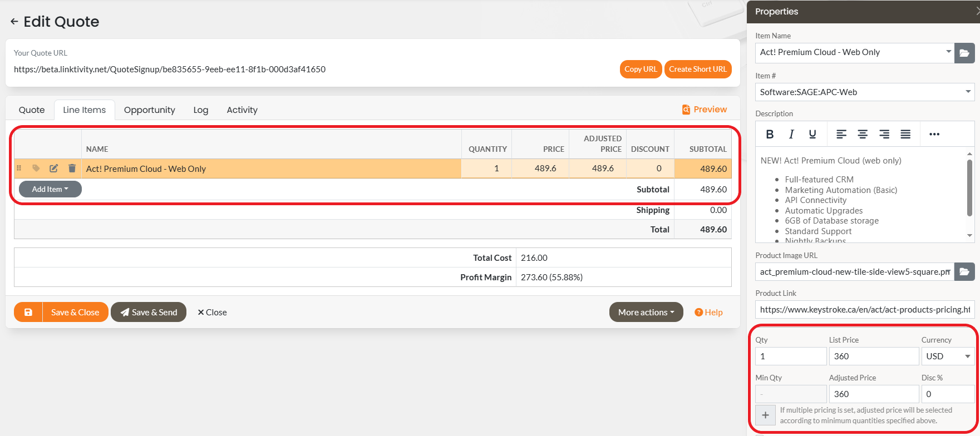Open the Help link
Viewport: 980px width, 436px height.
point(708,313)
